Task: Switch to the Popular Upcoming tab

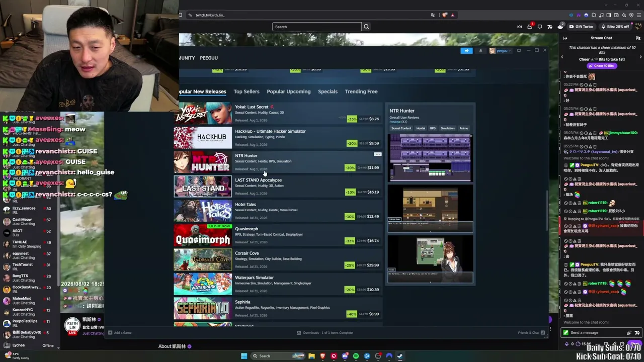Action: tap(289, 92)
